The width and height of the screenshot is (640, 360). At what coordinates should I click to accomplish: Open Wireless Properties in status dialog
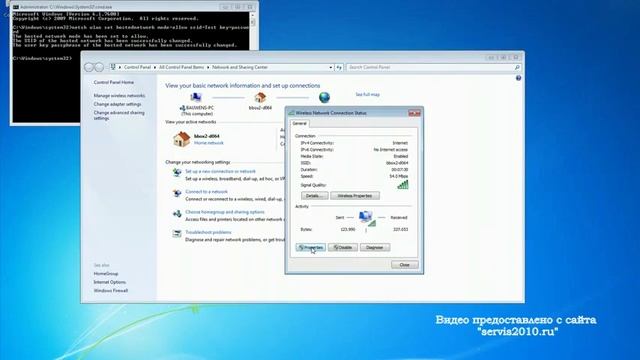click(355, 196)
